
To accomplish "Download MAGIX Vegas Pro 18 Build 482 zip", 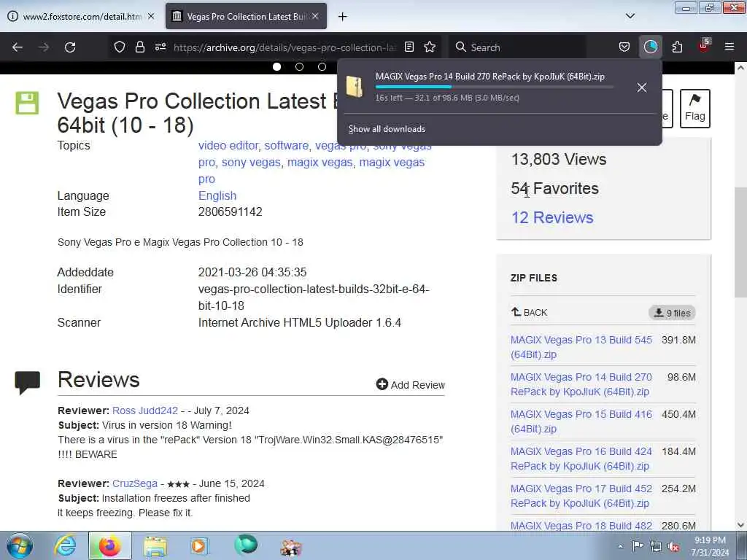I will tap(581, 525).
